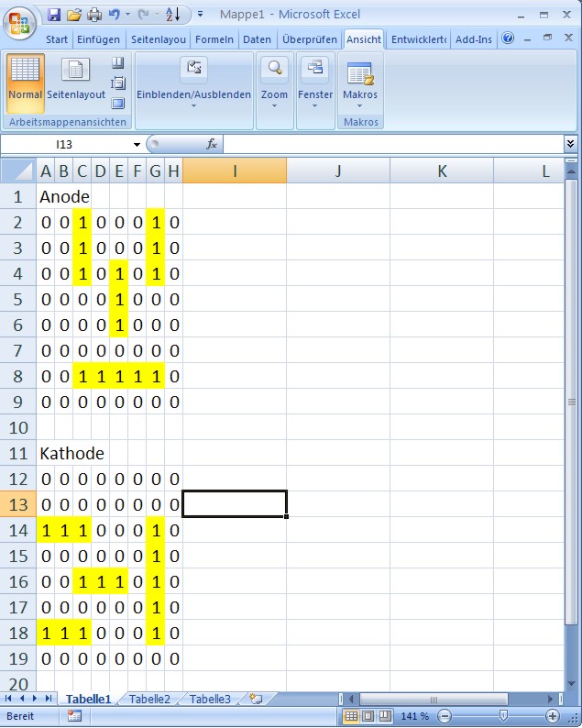Screen dimensions: 582x728
Task: Open the Excel help question mark
Action: coord(508,39)
